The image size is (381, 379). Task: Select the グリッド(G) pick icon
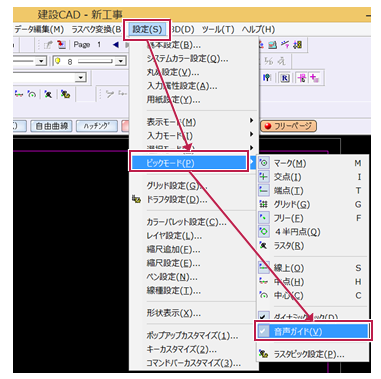coord(264,204)
